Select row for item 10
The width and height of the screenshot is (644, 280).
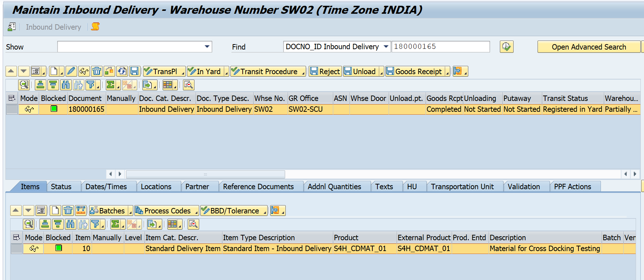point(17,249)
